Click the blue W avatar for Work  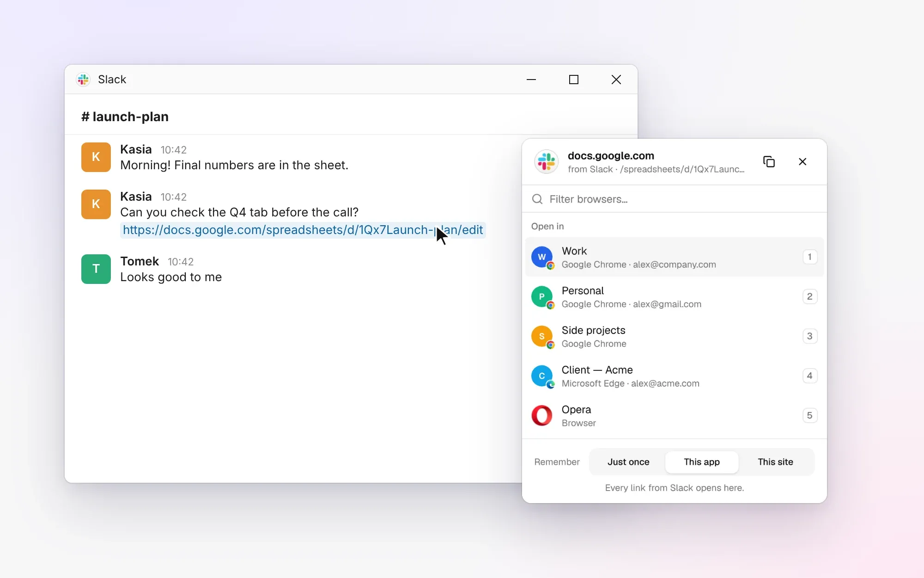[x=542, y=257]
